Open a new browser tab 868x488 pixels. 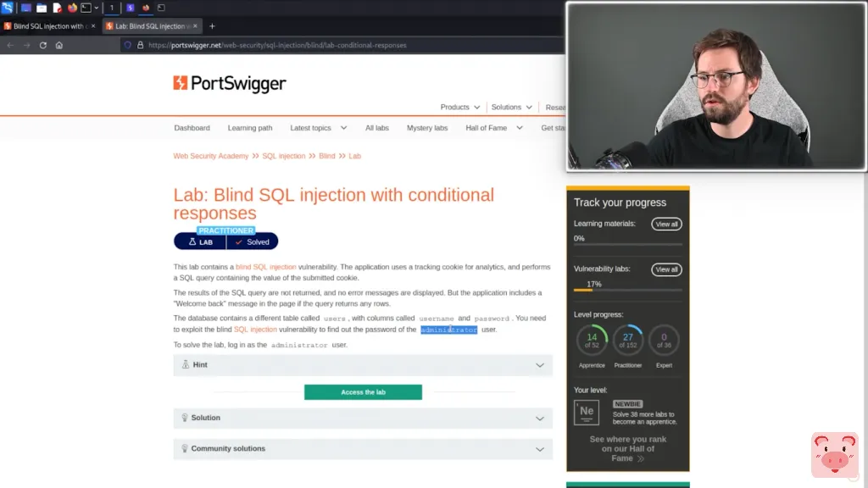[212, 26]
